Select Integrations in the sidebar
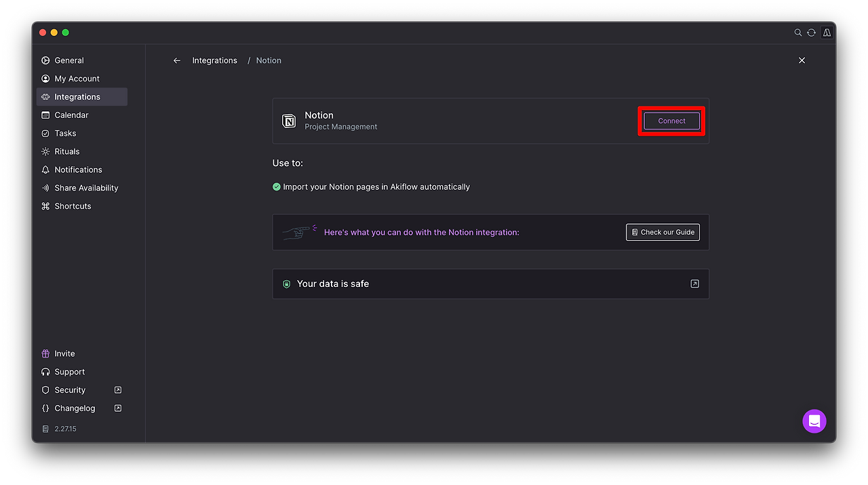The width and height of the screenshot is (868, 485). pos(82,97)
